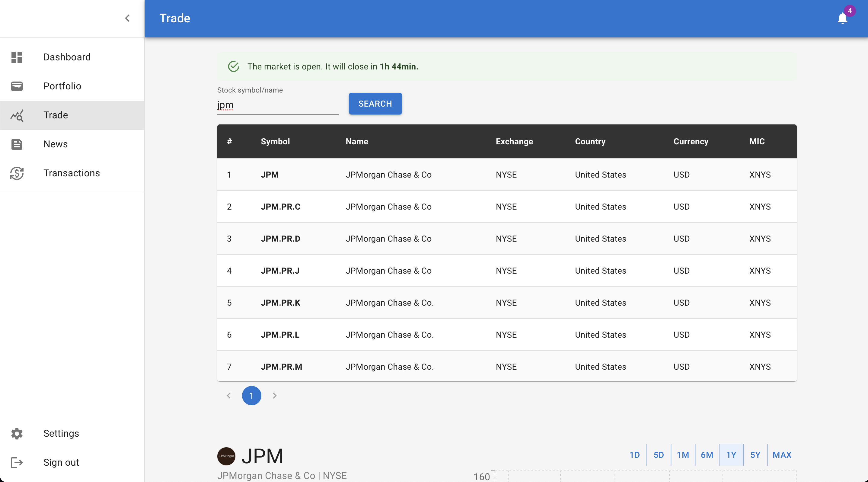This screenshot has height=482, width=868.
Task: Focus the Stock symbol/name input field
Action: (278, 105)
